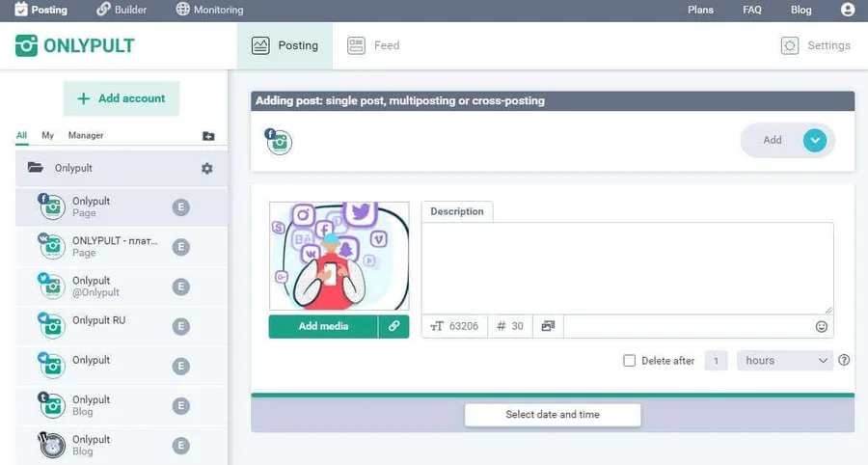The height and width of the screenshot is (465, 868).
Task: Open the image gallery icon in description toolbar
Action: (x=548, y=326)
